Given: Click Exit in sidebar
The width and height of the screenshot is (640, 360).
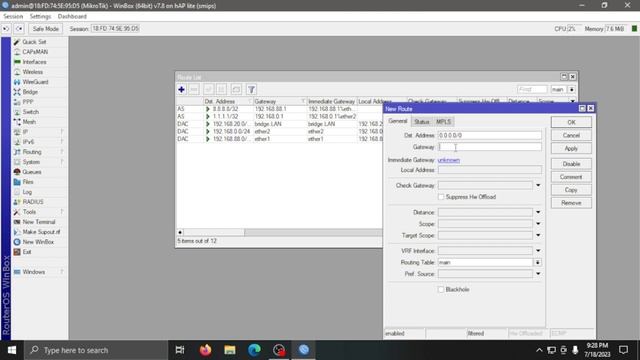Looking at the screenshot, I should point(27,252).
